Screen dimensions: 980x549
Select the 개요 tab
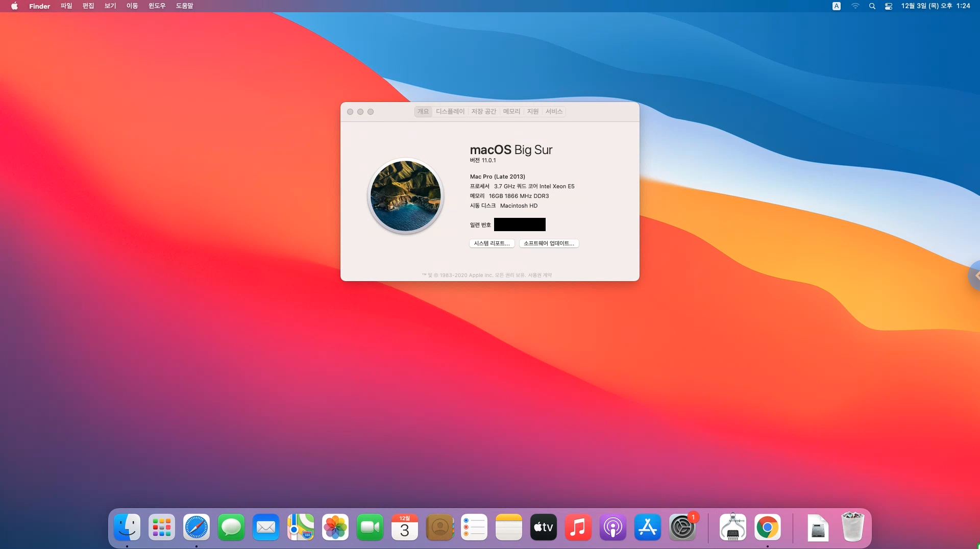423,111
